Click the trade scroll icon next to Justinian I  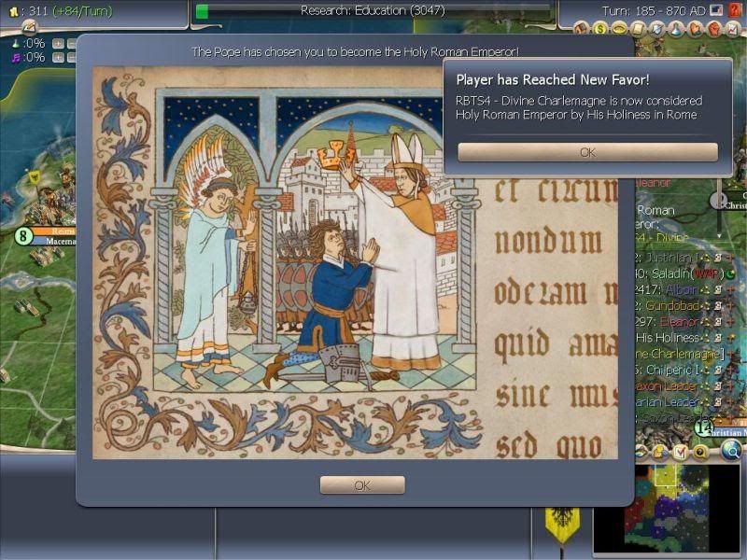[718, 258]
